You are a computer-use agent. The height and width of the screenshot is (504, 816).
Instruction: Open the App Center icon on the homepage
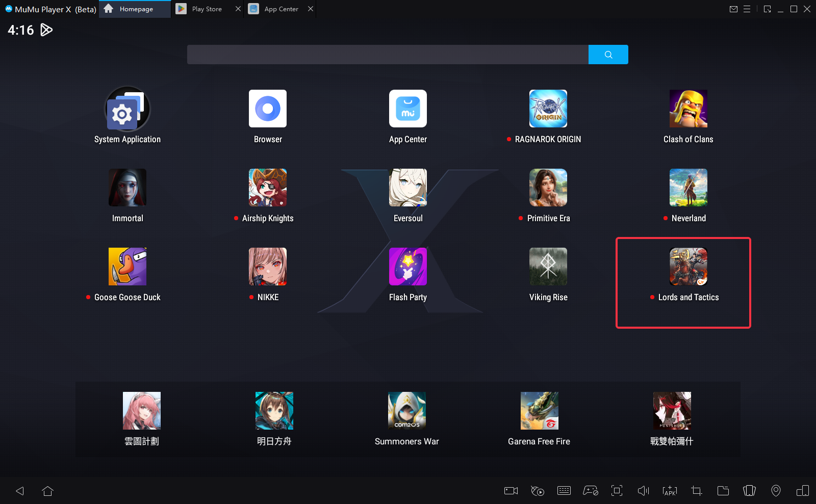pos(408,109)
